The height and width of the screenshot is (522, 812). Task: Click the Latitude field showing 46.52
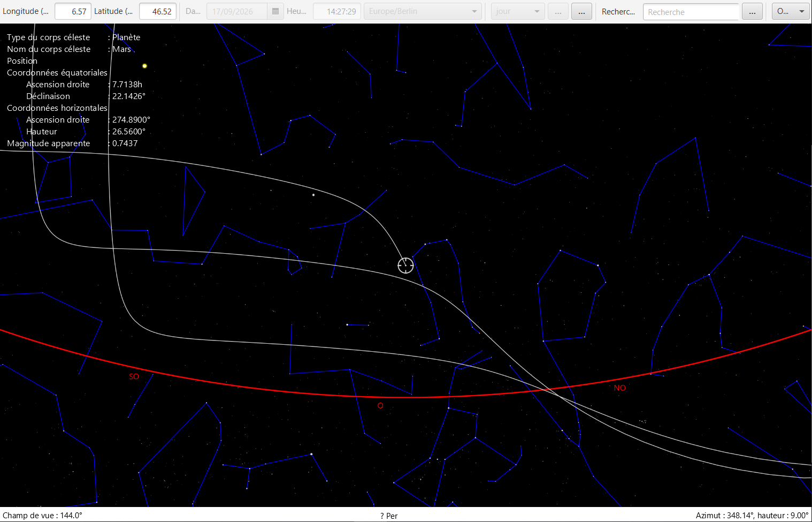157,11
